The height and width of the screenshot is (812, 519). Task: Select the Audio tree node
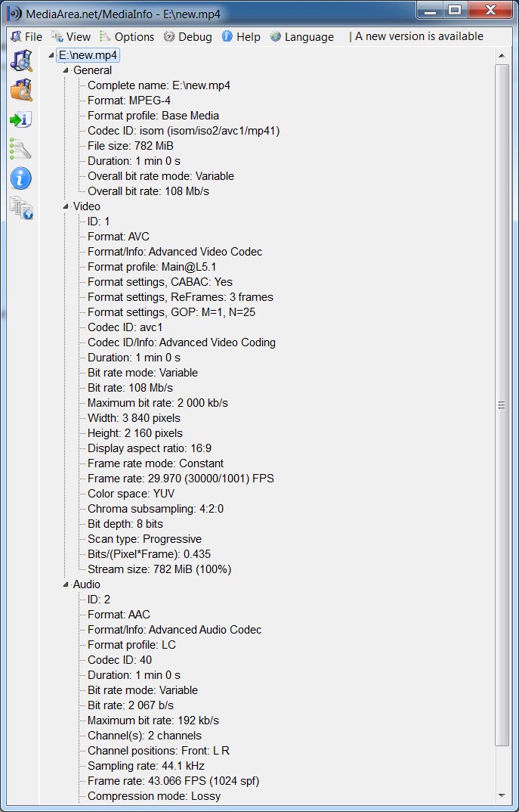pos(86,584)
